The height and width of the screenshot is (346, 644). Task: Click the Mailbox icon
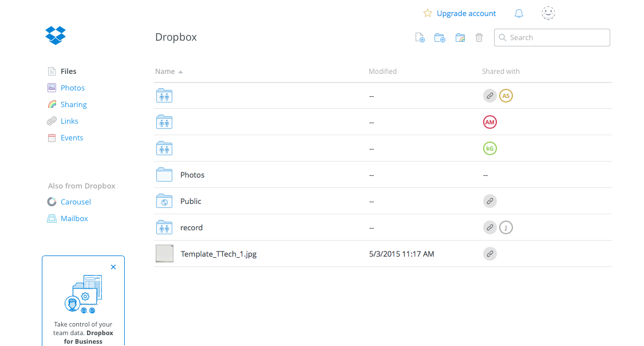click(52, 218)
